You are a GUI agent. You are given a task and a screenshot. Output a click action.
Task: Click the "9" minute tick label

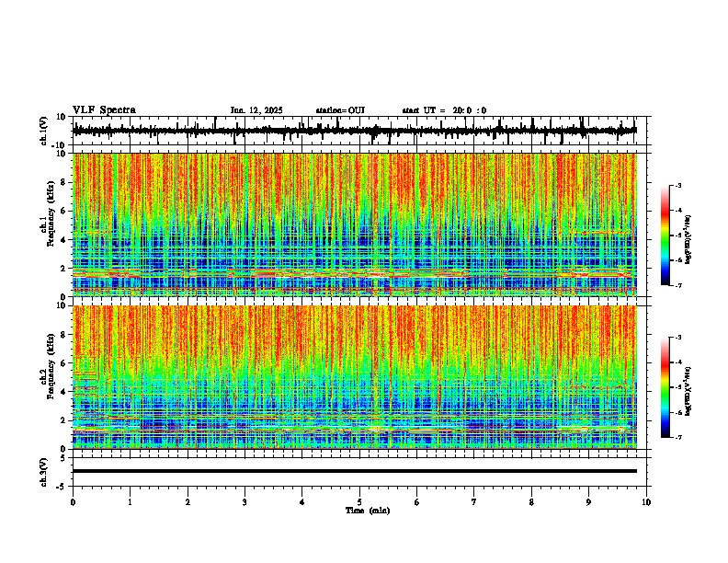(x=588, y=502)
